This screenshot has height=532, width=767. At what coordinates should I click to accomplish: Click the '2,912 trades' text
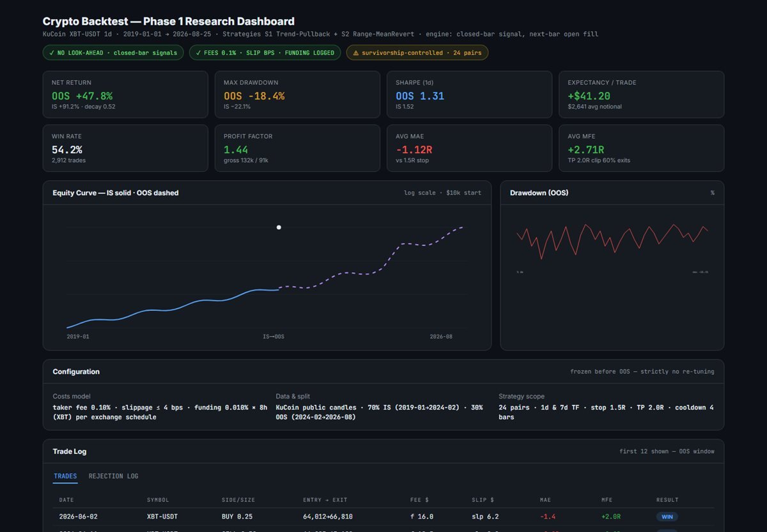(68, 160)
